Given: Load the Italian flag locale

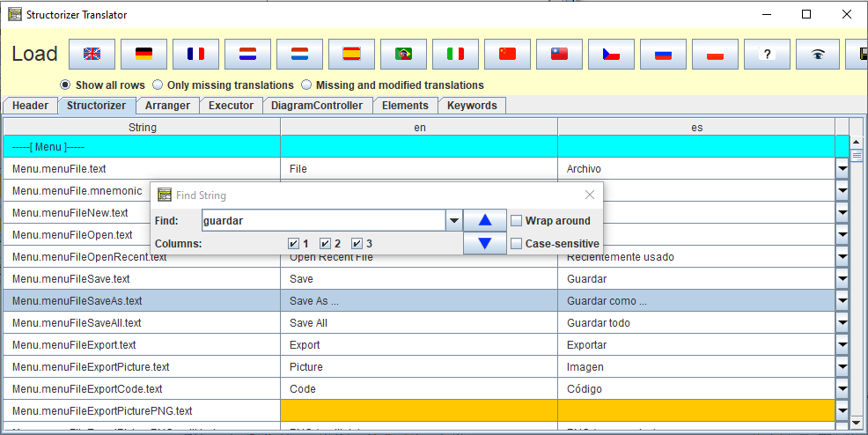Looking at the screenshot, I should (x=456, y=54).
